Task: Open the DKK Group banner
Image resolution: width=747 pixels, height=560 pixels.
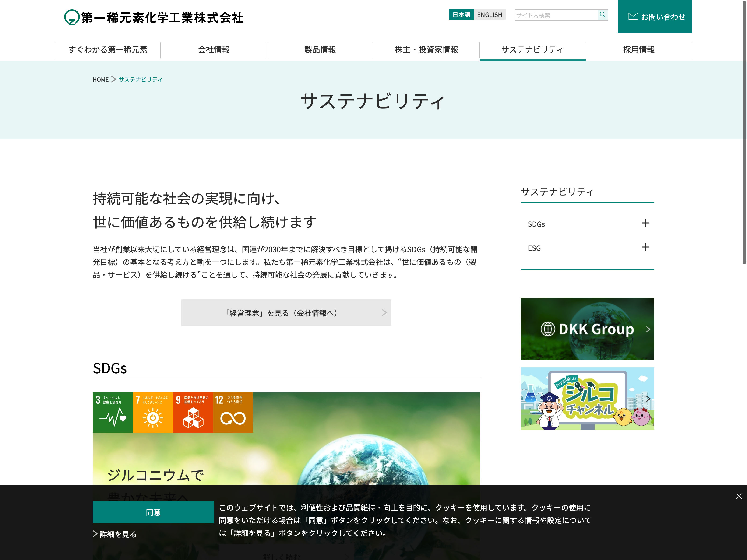Action: [587, 329]
